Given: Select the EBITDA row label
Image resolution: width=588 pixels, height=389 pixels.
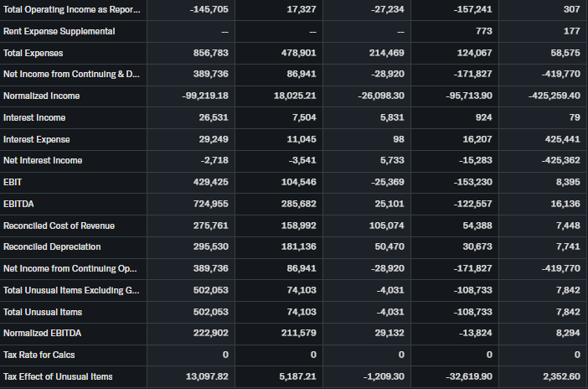Looking at the screenshot, I should coord(18,204).
